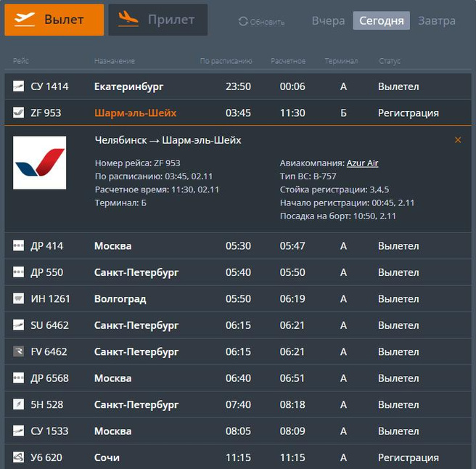This screenshot has width=476, height=469.
Task: Click airline icon for ИН 1261
Action: pos(18,298)
